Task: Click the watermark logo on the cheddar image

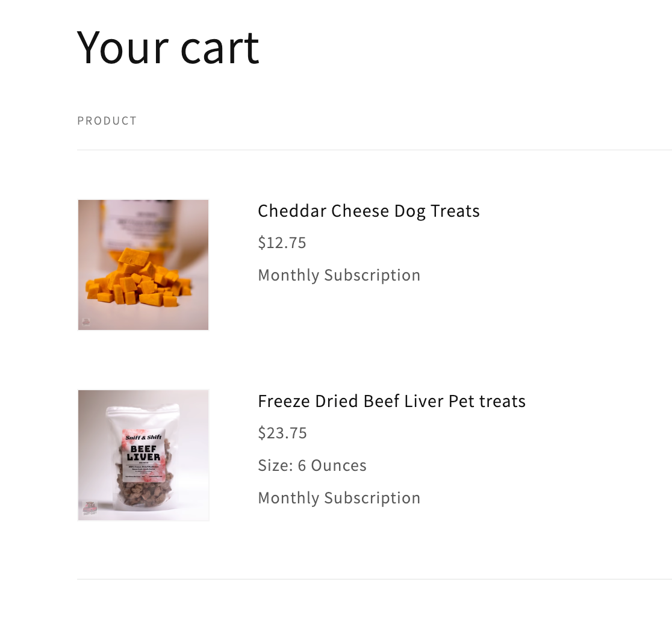Action: pyautogui.click(x=86, y=322)
